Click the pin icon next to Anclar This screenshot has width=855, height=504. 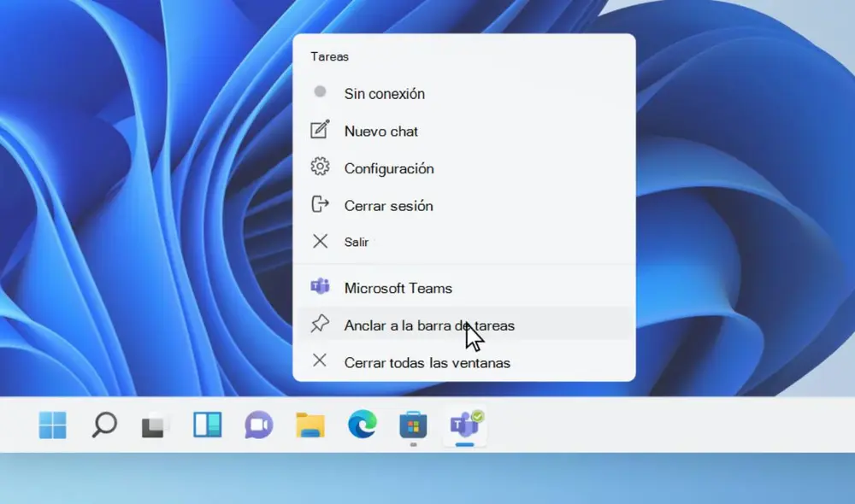pyautogui.click(x=320, y=324)
